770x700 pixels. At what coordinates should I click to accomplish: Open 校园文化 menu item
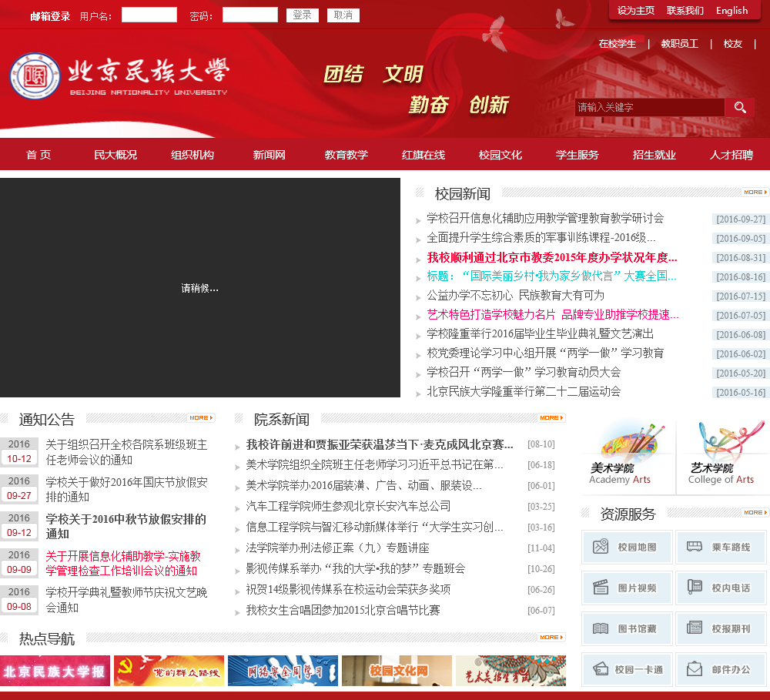(500, 155)
